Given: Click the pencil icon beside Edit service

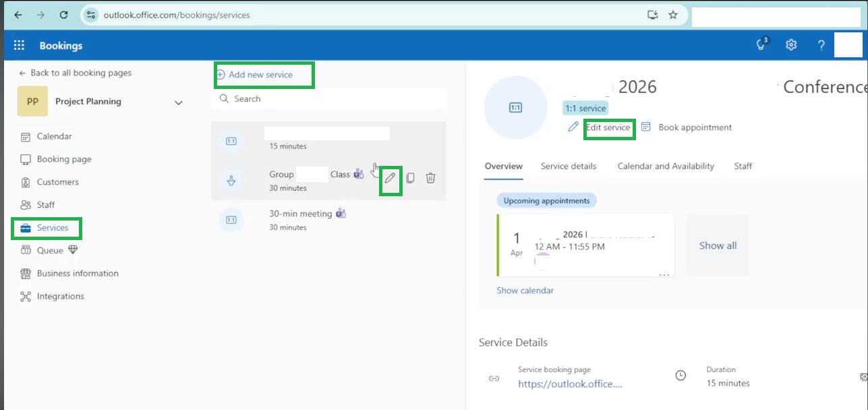Looking at the screenshot, I should 573,127.
